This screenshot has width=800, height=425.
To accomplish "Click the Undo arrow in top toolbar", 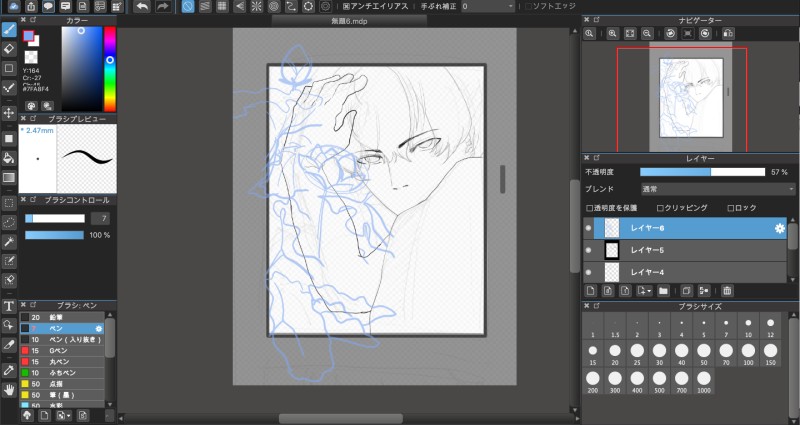I will [x=142, y=6].
